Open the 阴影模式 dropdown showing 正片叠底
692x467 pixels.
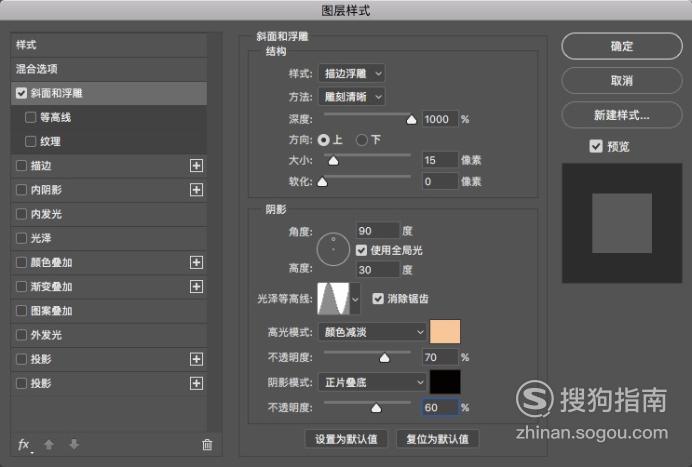click(x=372, y=382)
